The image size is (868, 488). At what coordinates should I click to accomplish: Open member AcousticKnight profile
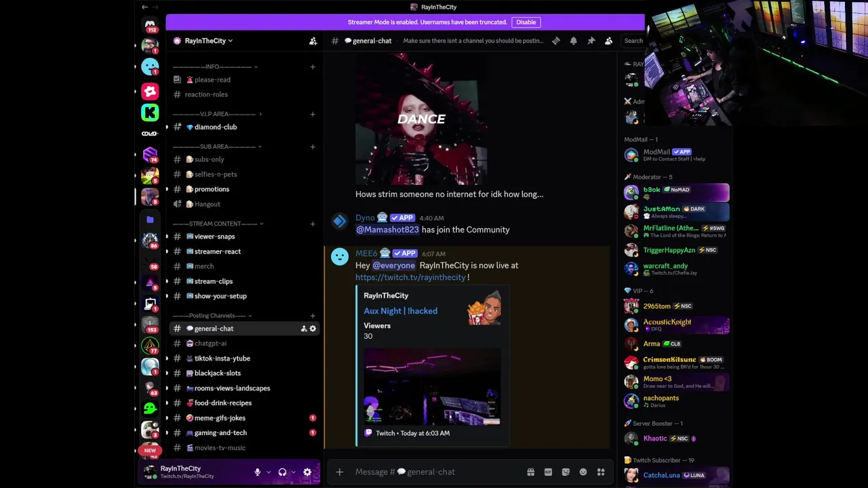click(676, 325)
